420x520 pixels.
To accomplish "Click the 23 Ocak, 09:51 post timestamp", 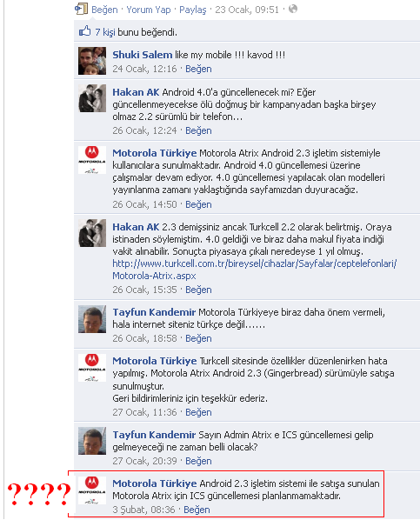I will click(x=247, y=10).
